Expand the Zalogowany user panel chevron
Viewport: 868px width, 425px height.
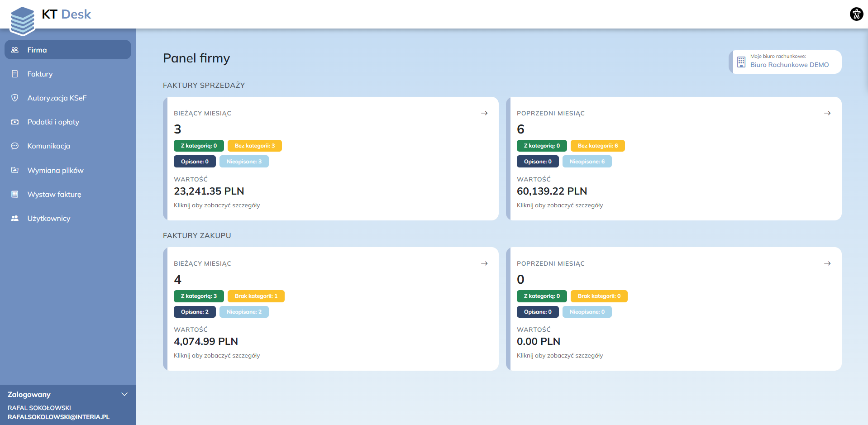pyautogui.click(x=124, y=394)
